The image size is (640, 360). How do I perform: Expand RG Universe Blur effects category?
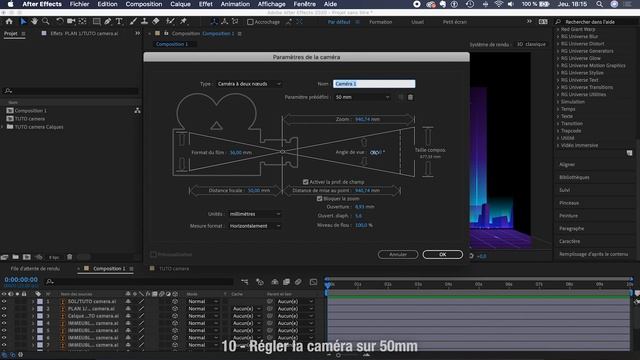click(x=558, y=36)
